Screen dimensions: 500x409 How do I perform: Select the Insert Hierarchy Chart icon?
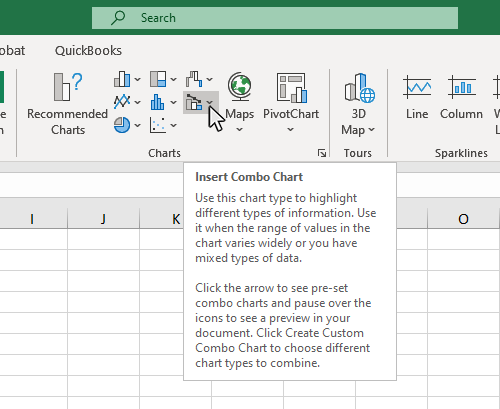click(x=158, y=79)
